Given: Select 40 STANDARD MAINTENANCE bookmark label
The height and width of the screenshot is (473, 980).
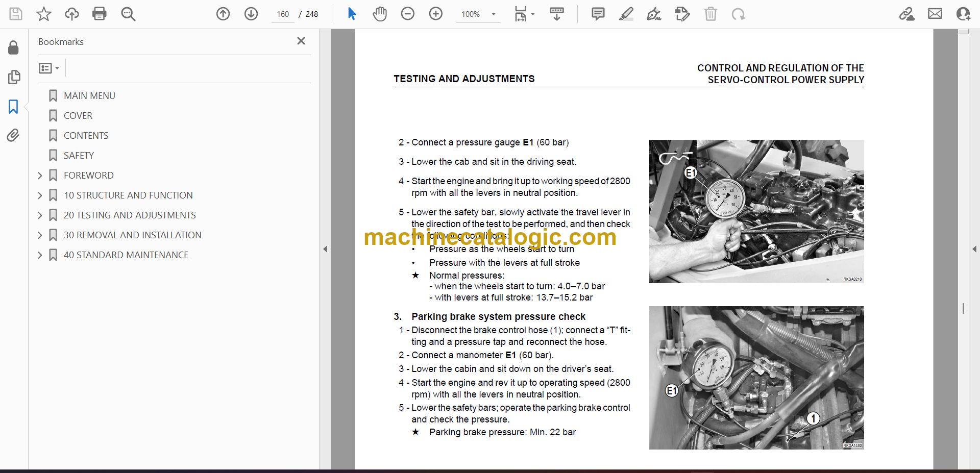Looking at the screenshot, I should tap(126, 255).
